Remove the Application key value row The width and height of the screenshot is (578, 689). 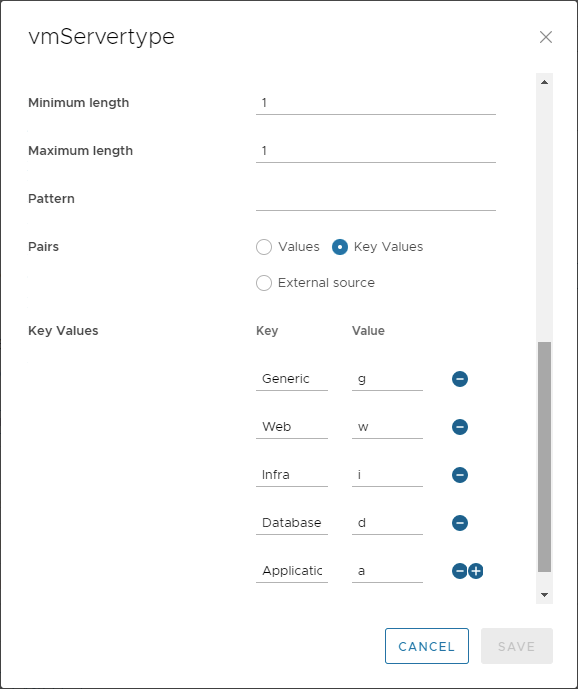(x=459, y=571)
